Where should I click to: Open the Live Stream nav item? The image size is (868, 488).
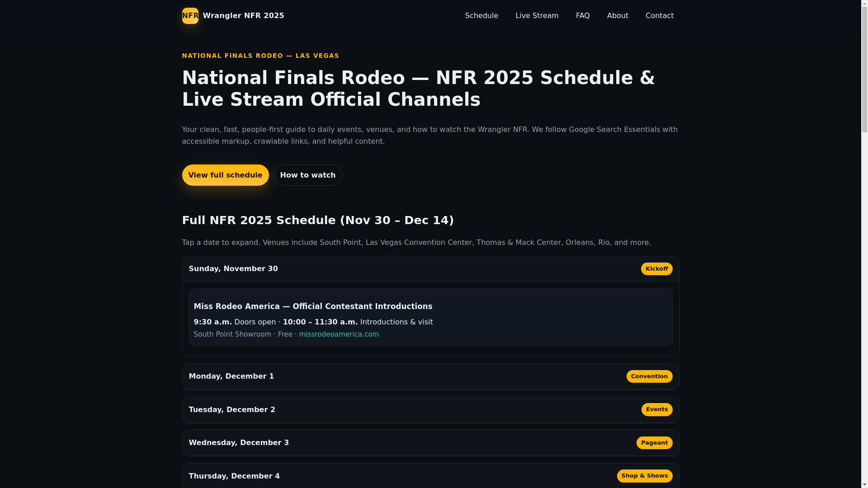(x=537, y=16)
